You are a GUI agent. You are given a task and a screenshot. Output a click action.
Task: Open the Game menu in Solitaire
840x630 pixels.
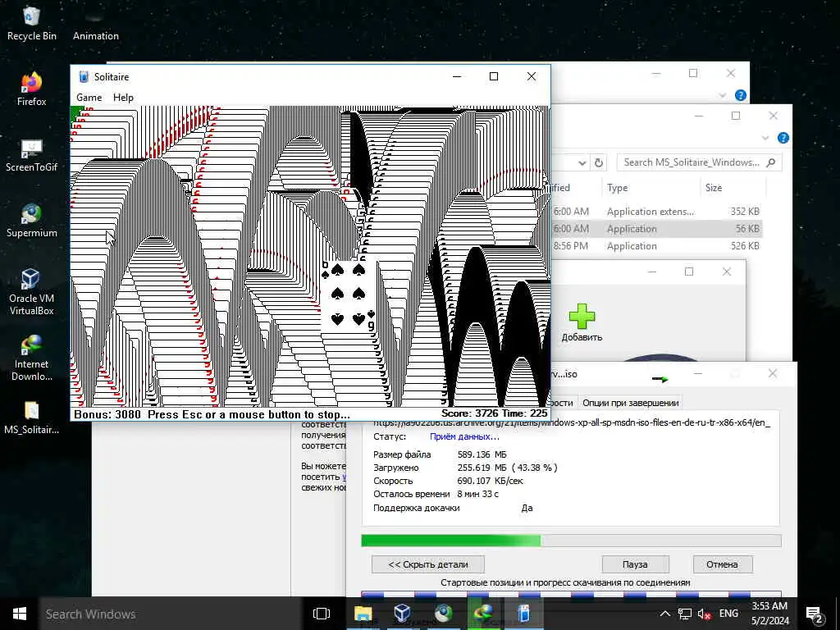coord(89,98)
